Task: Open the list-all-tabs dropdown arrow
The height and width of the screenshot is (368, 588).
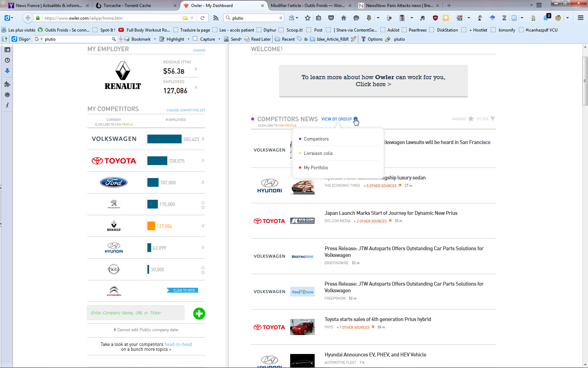Action: click(531, 5)
